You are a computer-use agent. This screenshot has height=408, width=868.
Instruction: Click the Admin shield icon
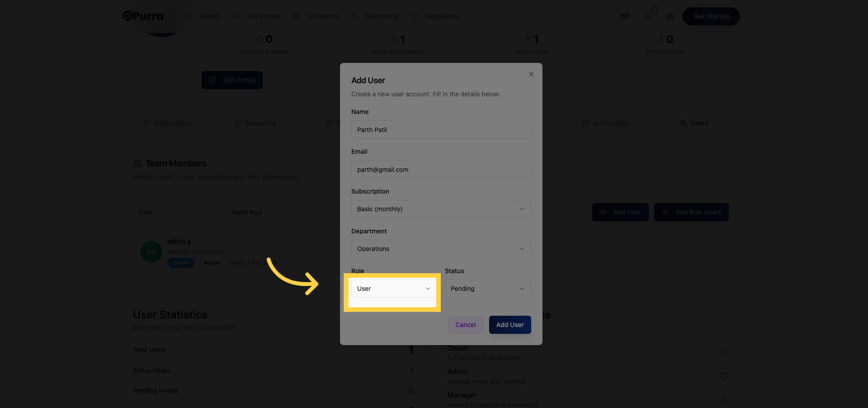tap(724, 376)
